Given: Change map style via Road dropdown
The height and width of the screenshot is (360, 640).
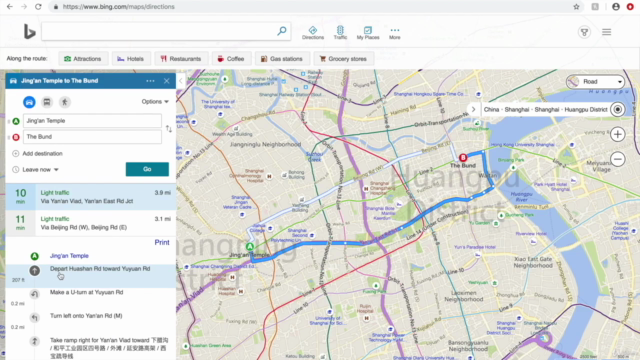Looking at the screenshot, I should click(595, 82).
